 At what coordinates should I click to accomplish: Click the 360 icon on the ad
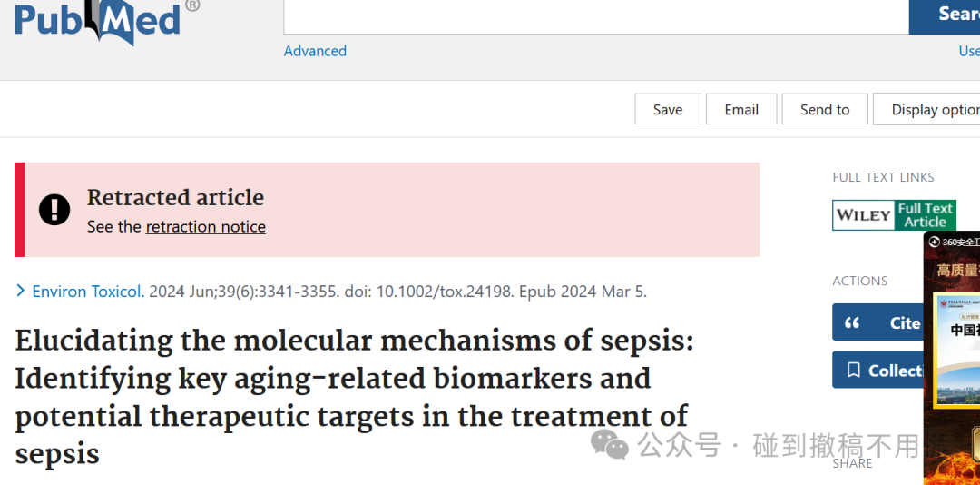coord(935,242)
